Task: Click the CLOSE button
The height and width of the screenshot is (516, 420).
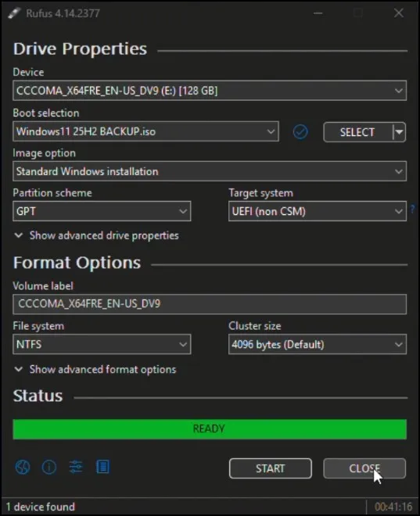Action: coord(364,468)
